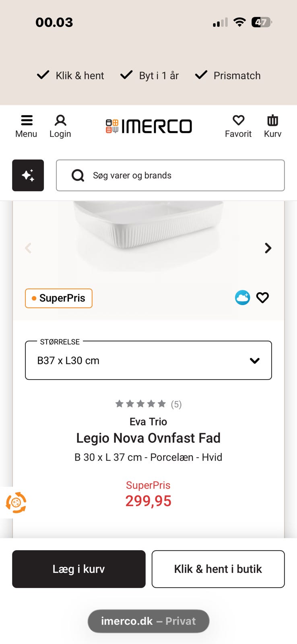Click the blue cloud plus icon
297x644 pixels.
[242, 298]
